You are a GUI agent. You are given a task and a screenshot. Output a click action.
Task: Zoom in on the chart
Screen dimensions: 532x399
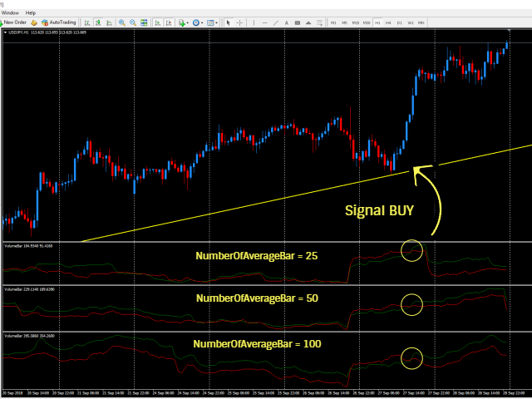pos(122,22)
